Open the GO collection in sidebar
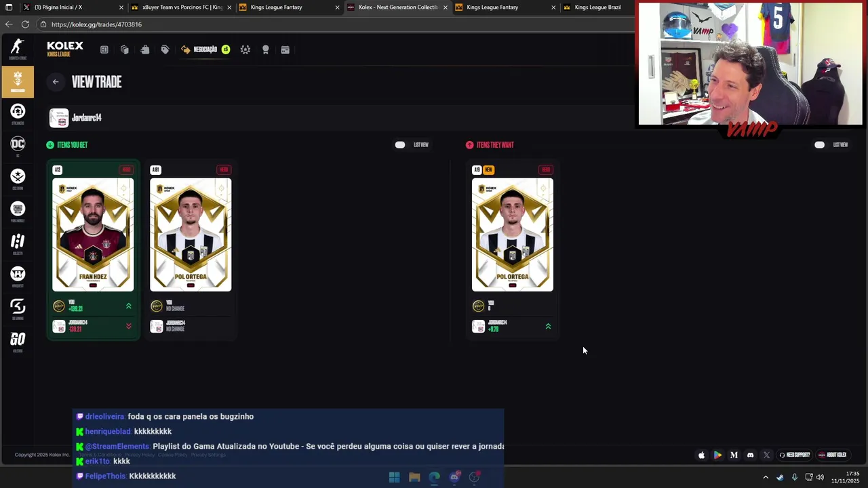The width and height of the screenshot is (868, 488). tap(18, 341)
